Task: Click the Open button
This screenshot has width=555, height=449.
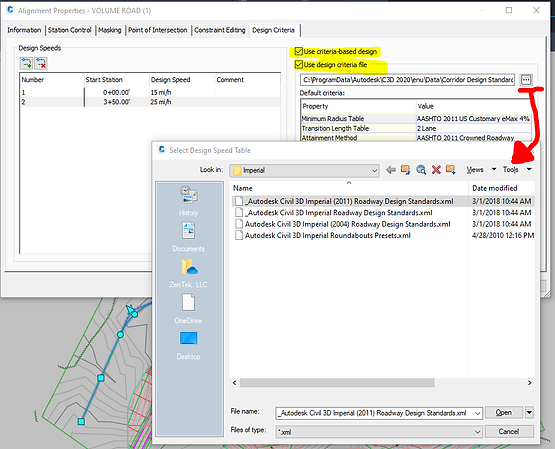Action: coord(504,413)
